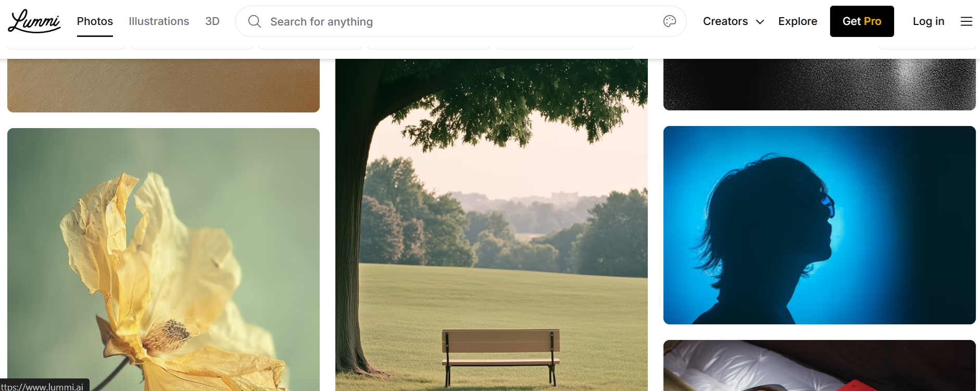Switch to the Illustrations tab
980x391 pixels.
(x=159, y=21)
